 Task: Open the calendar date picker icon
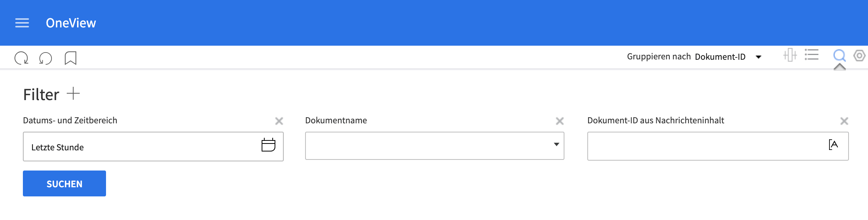pos(268,145)
